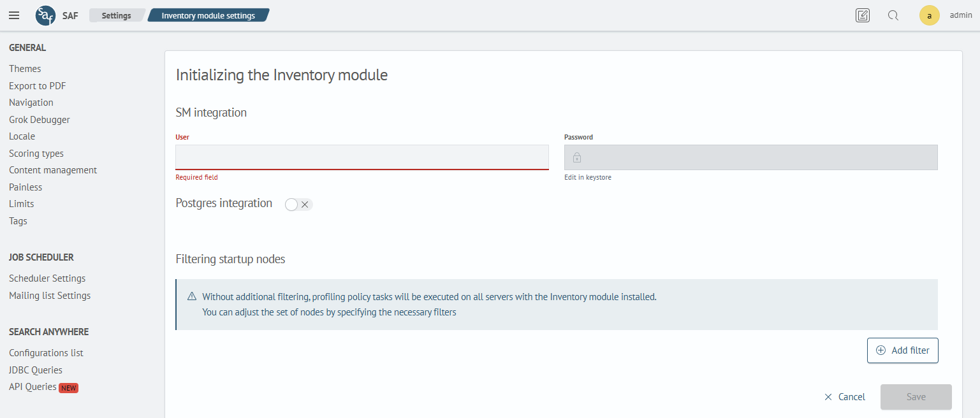Click the lock icon in Password field
The width and height of the screenshot is (980, 418).
(x=576, y=157)
